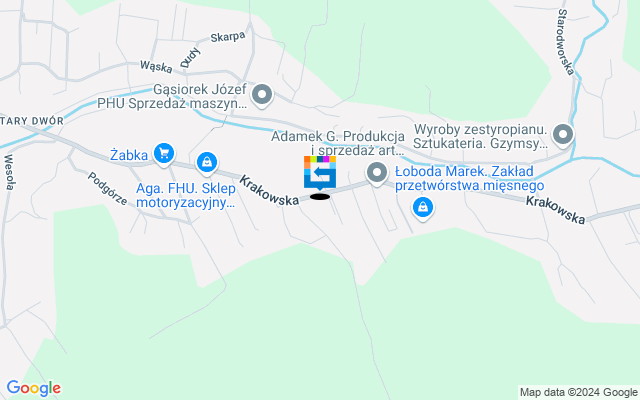Viewport: 640px width, 400px height.
Task: Click the Starodworska street label
Action: [566, 42]
